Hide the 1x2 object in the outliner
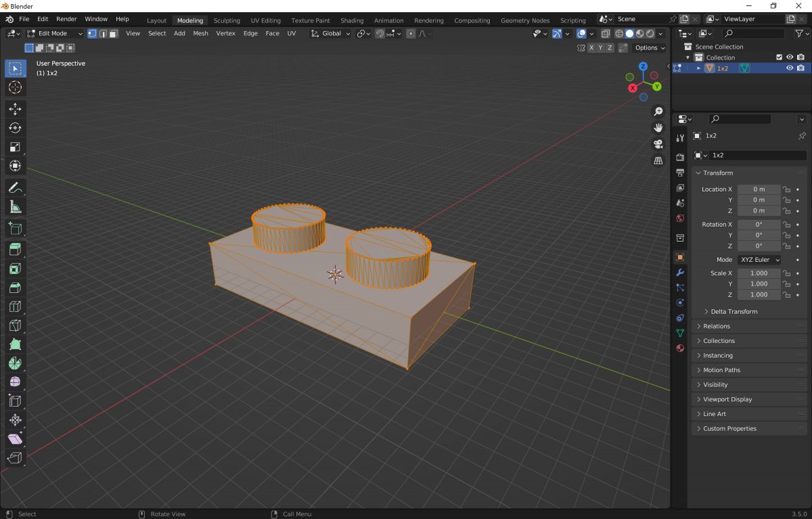This screenshot has height=519, width=812. (789, 68)
